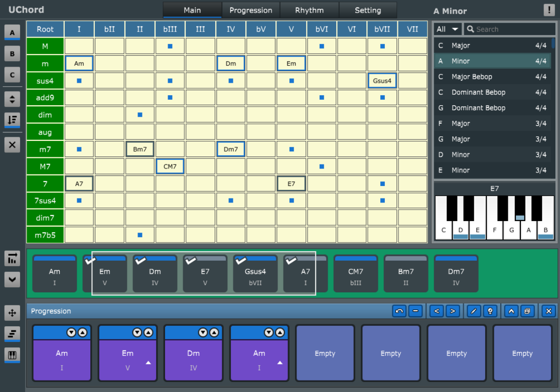
Task: Switch to the Progression tab
Action: [251, 10]
